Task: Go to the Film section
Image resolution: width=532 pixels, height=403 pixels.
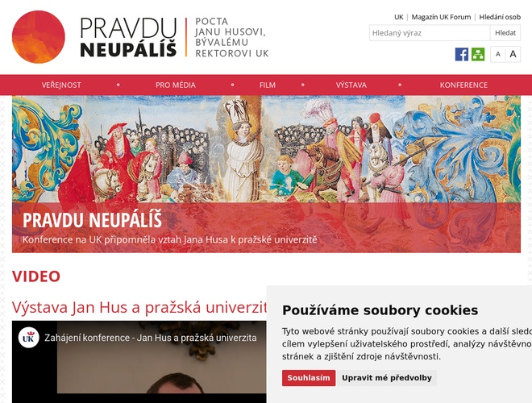Action: (268, 85)
